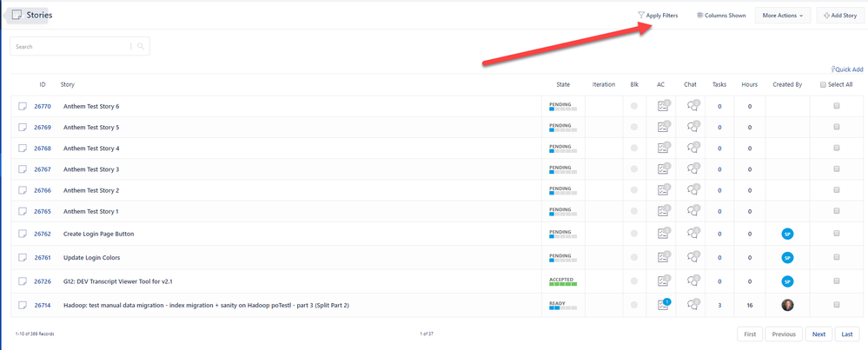868x350 pixels.
Task: Check the box for Anthem Test Story 4
Action: coord(837,148)
